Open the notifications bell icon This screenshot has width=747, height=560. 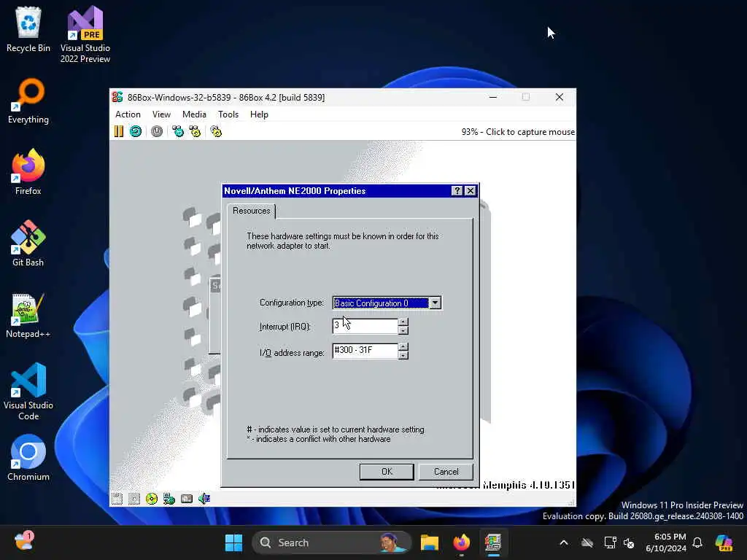click(697, 542)
